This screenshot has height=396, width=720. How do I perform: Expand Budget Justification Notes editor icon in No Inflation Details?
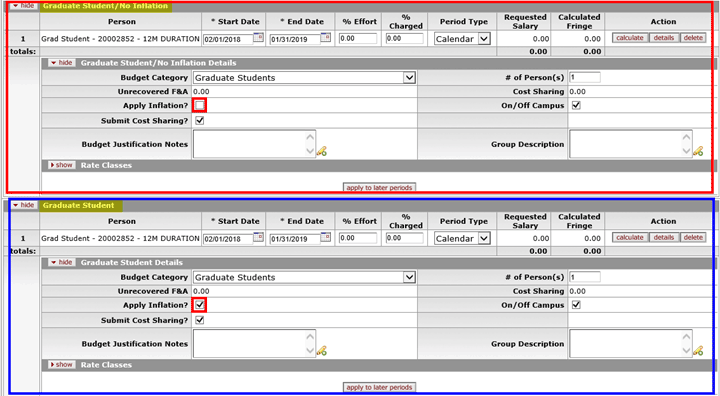[x=321, y=151]
